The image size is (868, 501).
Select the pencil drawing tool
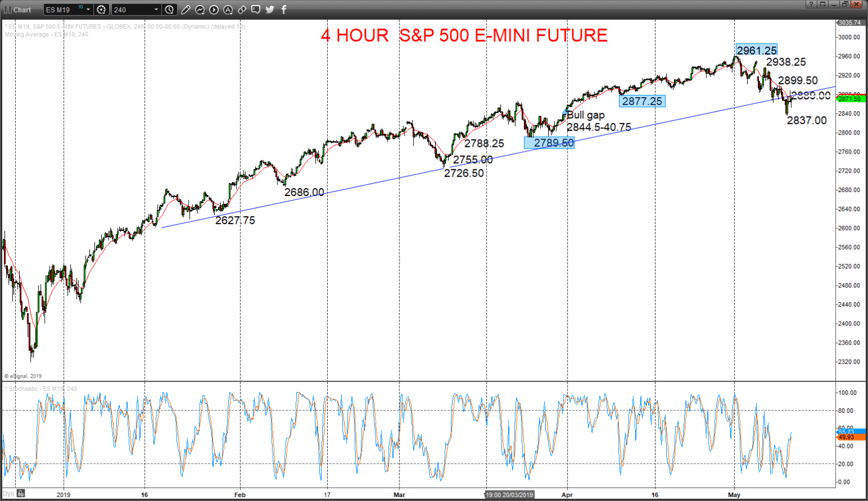185,10
